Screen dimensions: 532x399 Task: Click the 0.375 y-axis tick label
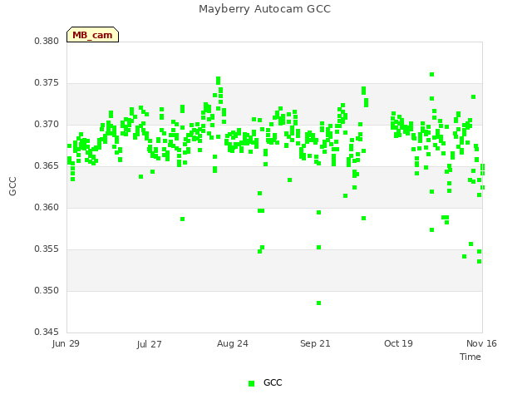[47, 83]
